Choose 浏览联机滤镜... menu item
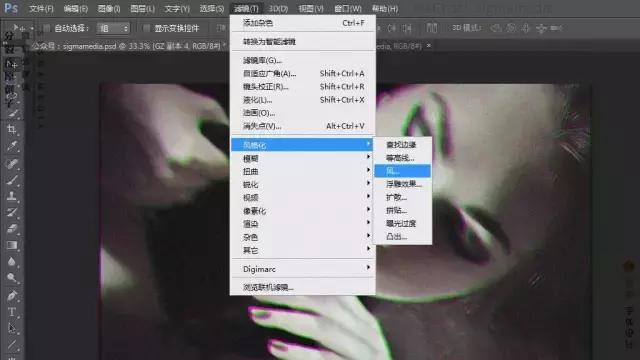This screenshot has height=360, width=640. 302,287
